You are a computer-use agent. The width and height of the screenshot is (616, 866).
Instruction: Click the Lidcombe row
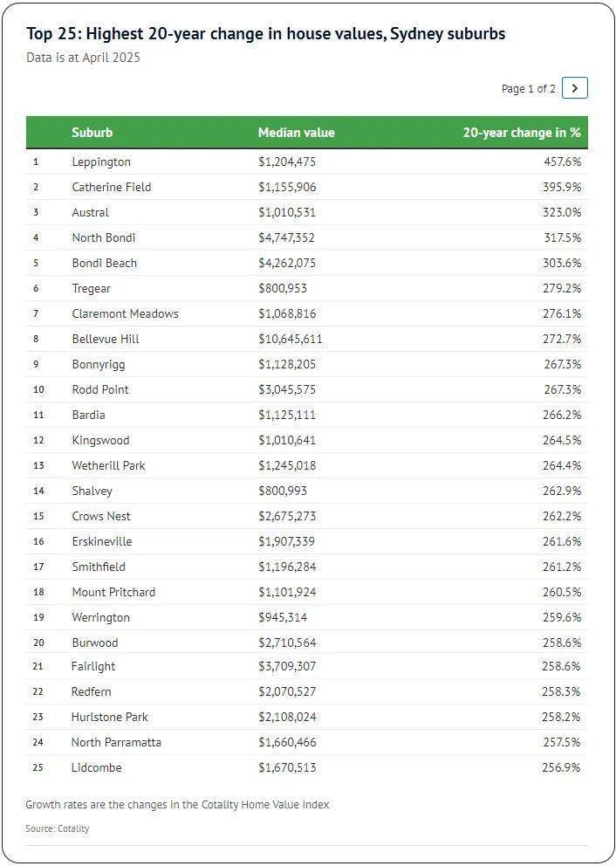tap(96, 767)
